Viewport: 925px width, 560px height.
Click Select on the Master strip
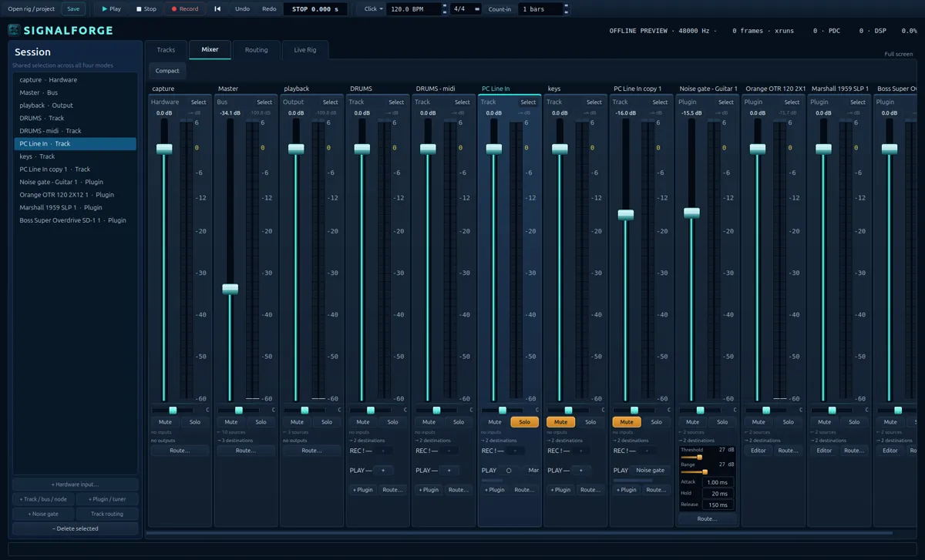264,102
